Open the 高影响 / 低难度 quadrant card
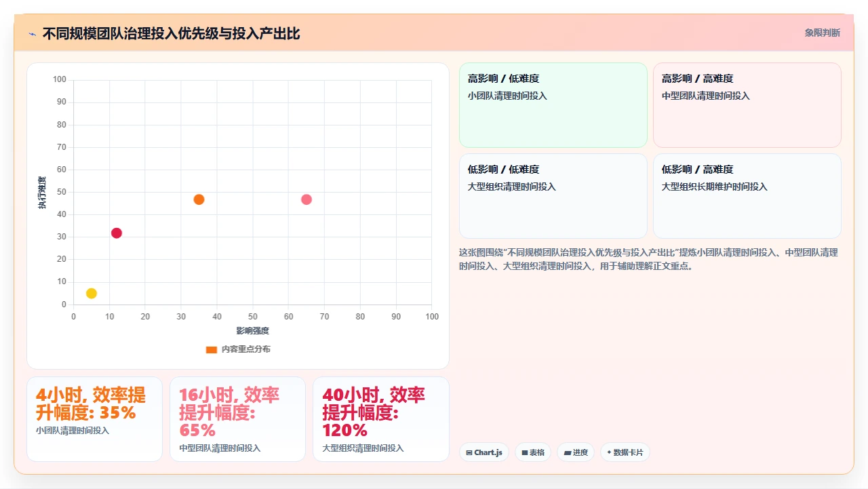 [x=553, y=105]
